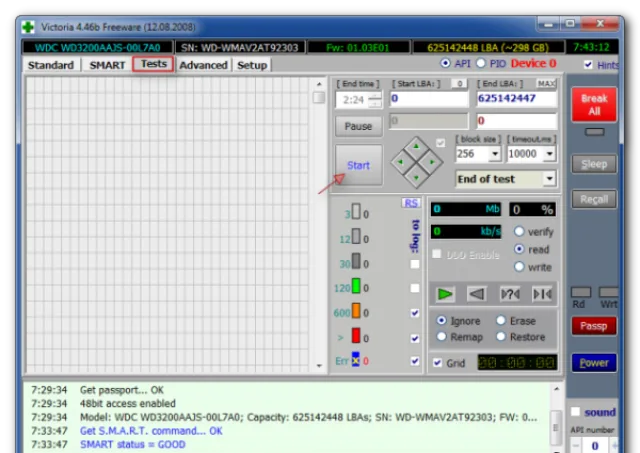Click the Sleep button
Image resolution: width=640 pixels, height=453 pixels.
tap(594, 164)
